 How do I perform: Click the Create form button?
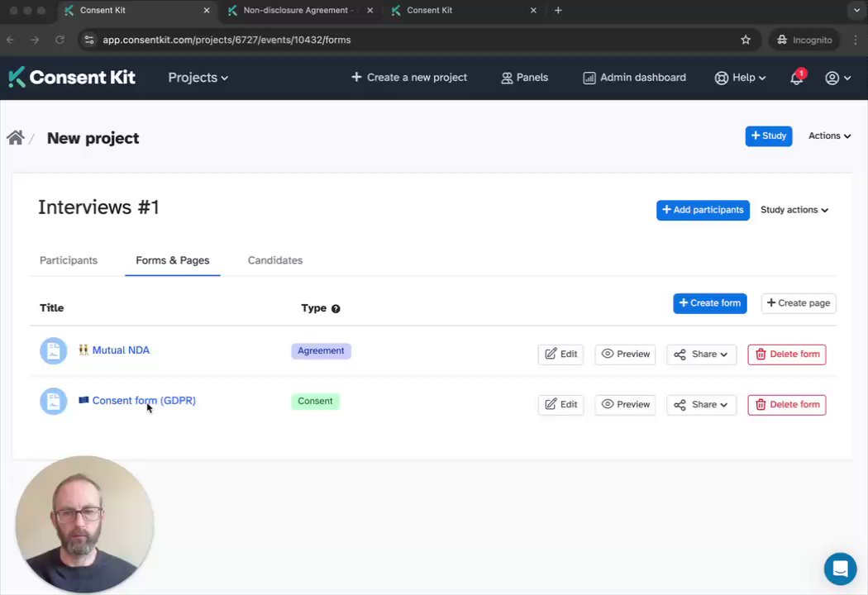[x=709, y=303]
